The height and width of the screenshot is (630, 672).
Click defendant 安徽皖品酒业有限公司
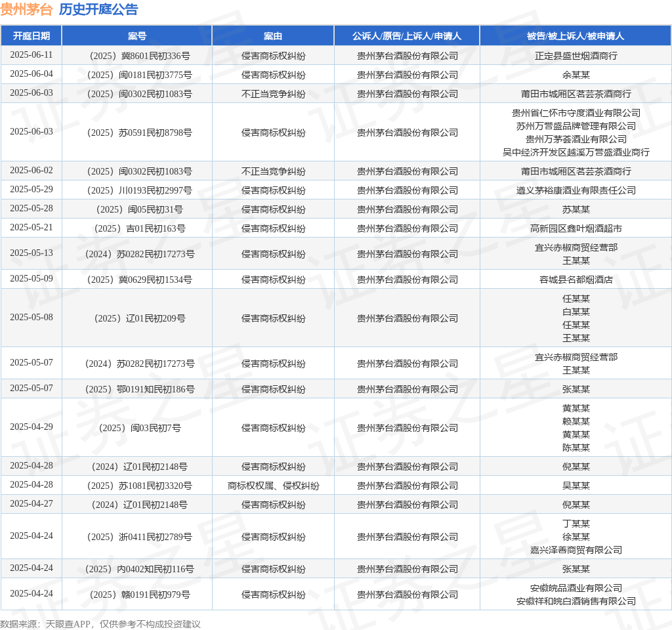point(576,588)
